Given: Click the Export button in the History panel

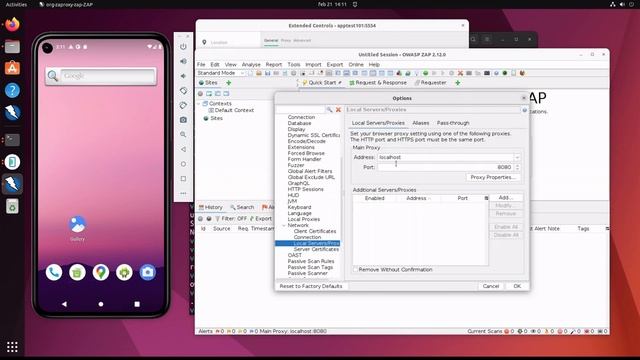Looking at the screenshot, I should tap(261, 219).
